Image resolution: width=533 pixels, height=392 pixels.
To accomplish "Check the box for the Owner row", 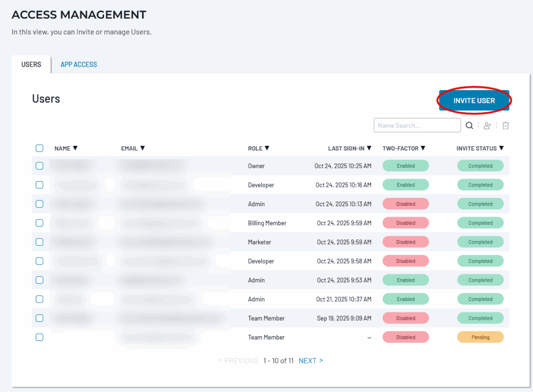I will tap(40, 166).
